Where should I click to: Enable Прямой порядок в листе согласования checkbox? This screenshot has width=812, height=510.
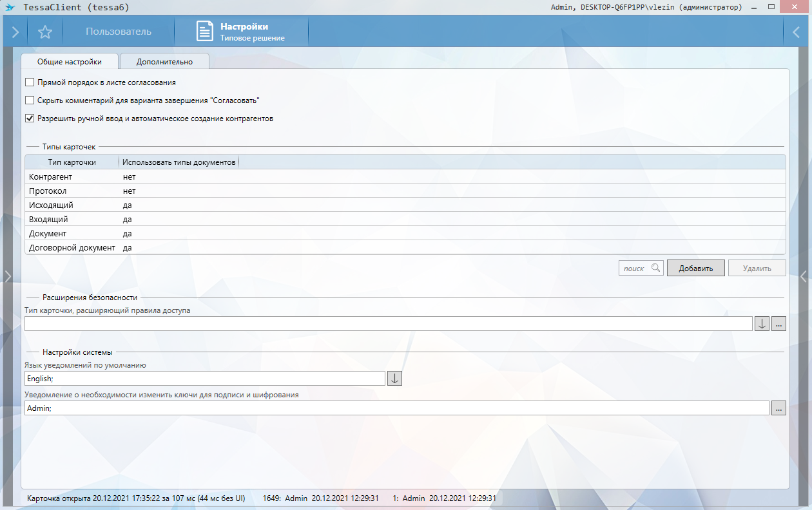(30, 82)
